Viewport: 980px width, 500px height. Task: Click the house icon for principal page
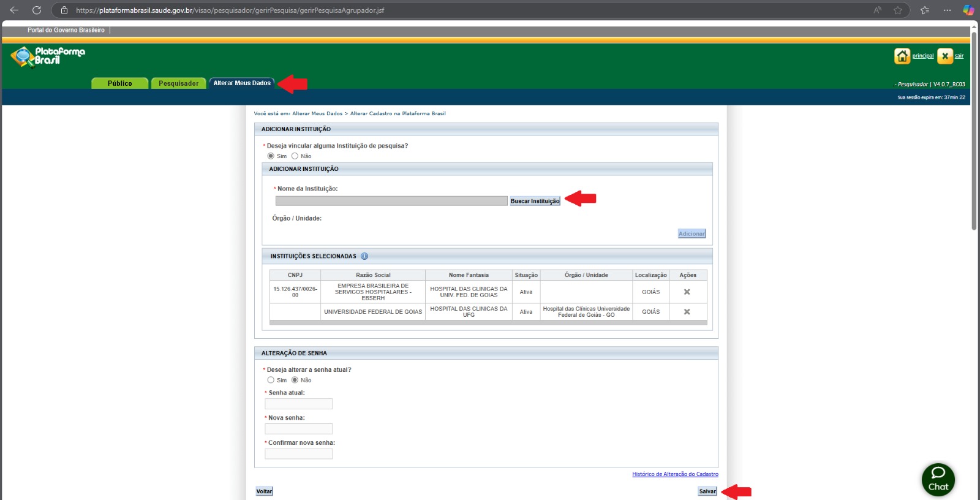(x=902, y=56)
